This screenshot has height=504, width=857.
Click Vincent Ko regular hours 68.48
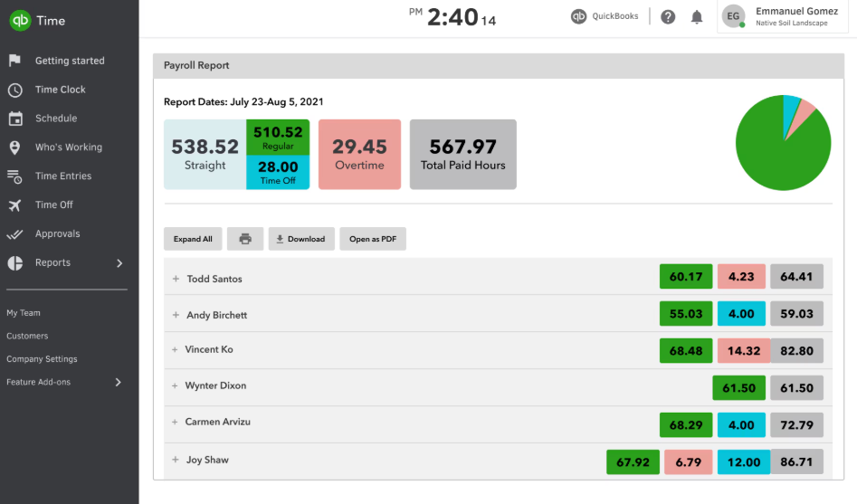686,351
